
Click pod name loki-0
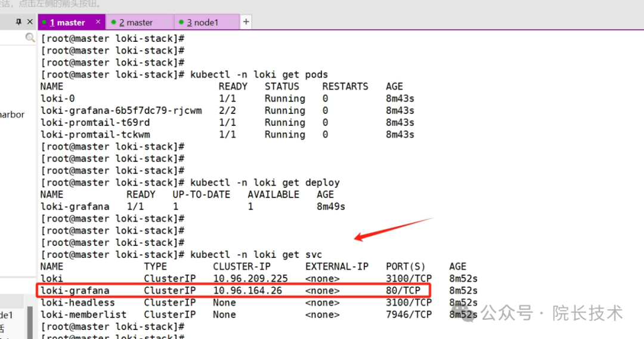(57, 98)
